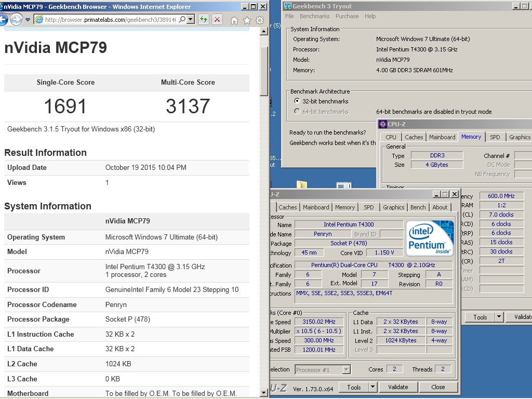
Task: Click the DDR3 memory type field
Action: [437, 155]
